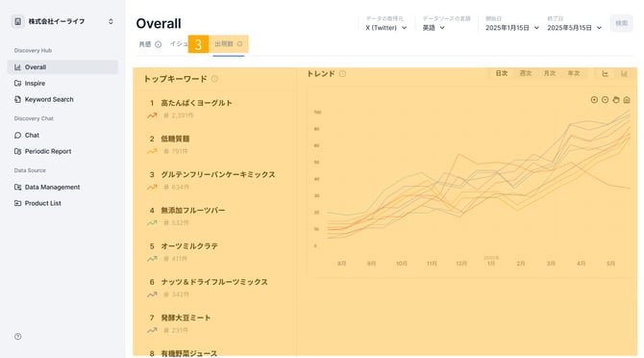The height and width of the screenshot is (358, 644).
Task: Click the building icon beside 株式会社イーライフ
Action: click(x=17, y=21)
